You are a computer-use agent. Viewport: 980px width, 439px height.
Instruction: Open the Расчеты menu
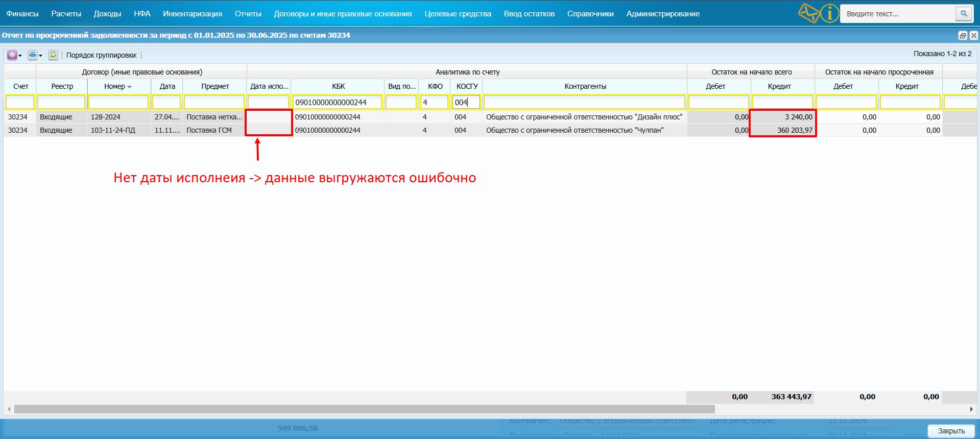click(x=66, y=14)
